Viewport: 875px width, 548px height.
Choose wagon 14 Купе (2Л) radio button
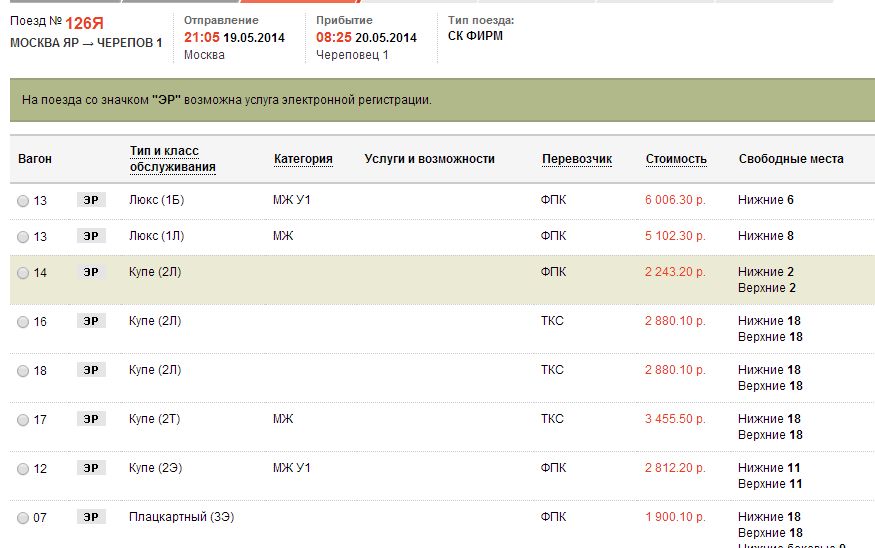coord(23,273)
